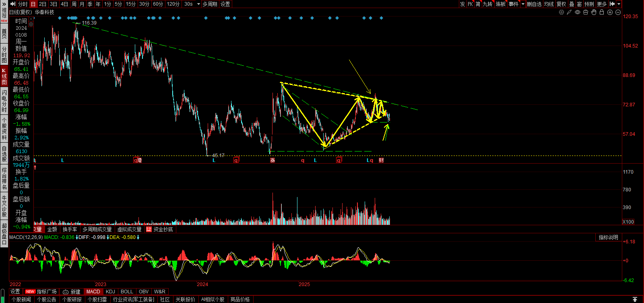The width and height of the screenshot is (644, 303).
Task: Open the chart settings gear icon
Action: (561, 12)
